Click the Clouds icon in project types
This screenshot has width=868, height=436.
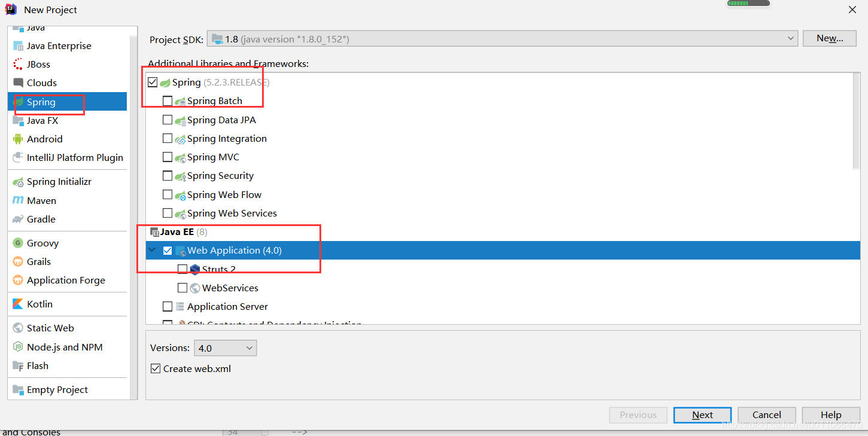(x=18, y=83)
